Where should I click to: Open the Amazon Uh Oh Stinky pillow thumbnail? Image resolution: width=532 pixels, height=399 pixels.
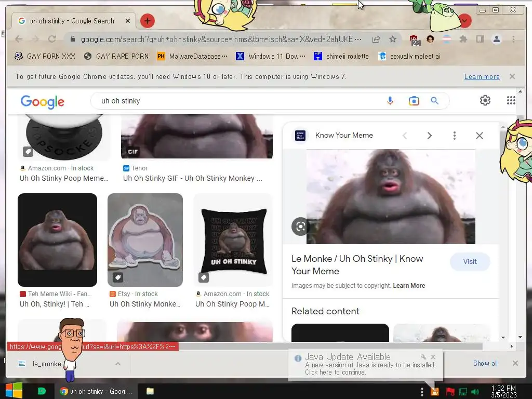(233, 240)
